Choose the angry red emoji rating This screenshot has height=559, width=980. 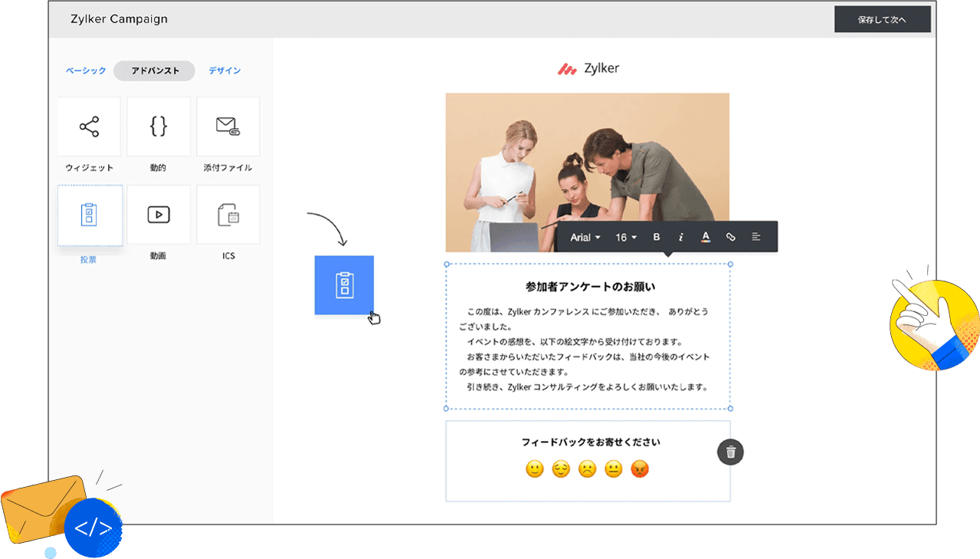[640, 469]
